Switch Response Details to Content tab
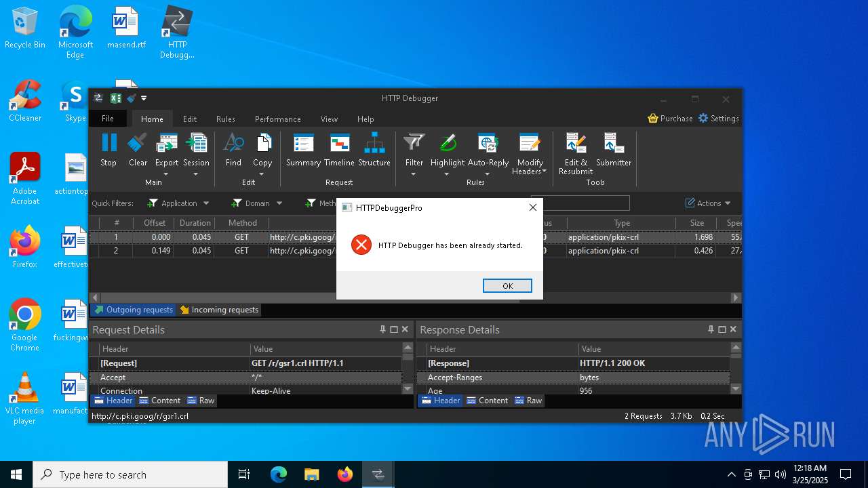 488,401
